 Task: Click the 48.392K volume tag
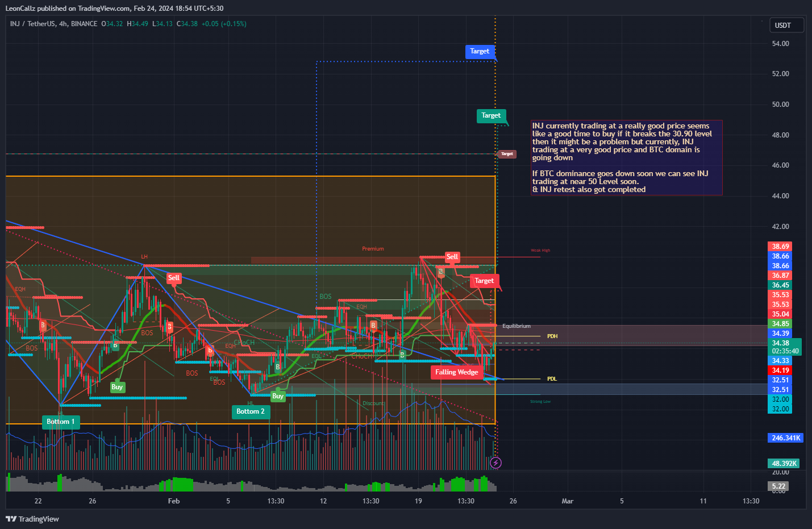point(784,464)
